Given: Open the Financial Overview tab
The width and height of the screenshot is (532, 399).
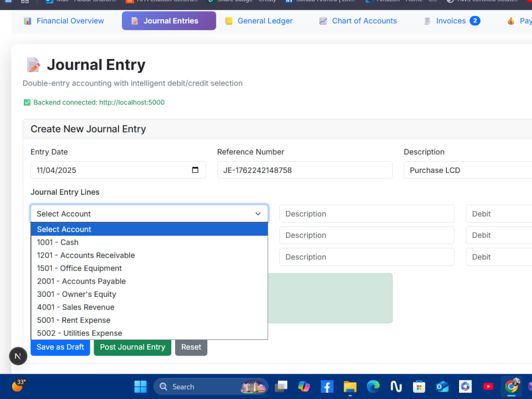Looking at the screenshot, I should (64, 21).
